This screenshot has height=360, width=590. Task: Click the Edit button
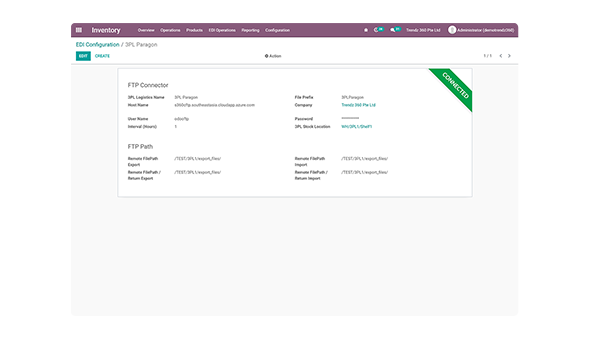coord(83,56)
